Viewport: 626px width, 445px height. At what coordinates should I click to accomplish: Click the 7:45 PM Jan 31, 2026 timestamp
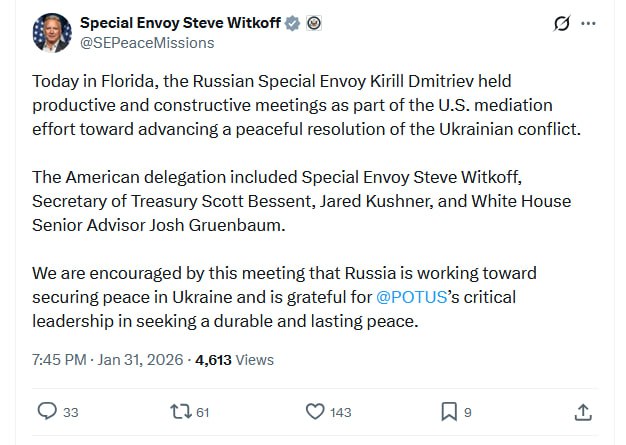(x=109, y=360)
